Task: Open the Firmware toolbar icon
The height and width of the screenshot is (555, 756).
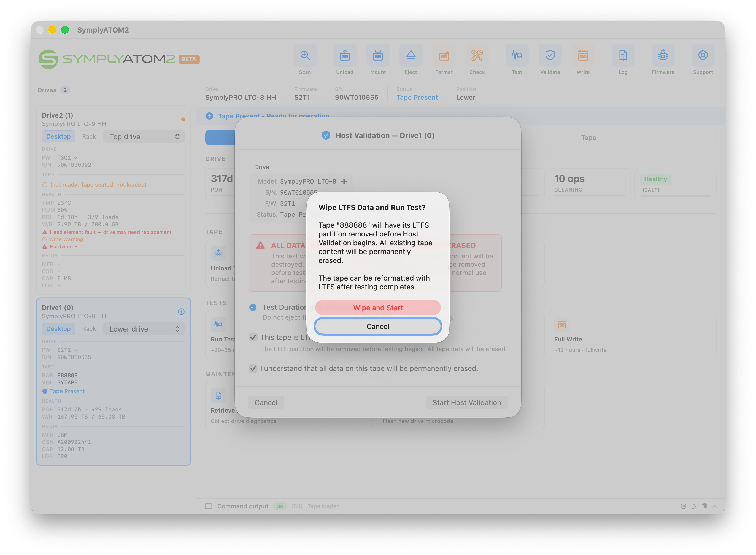Action: coord(663,55)
